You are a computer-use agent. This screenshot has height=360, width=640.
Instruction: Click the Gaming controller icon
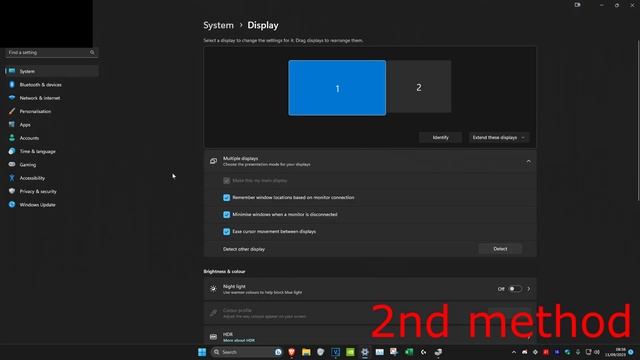click(12, 164)
